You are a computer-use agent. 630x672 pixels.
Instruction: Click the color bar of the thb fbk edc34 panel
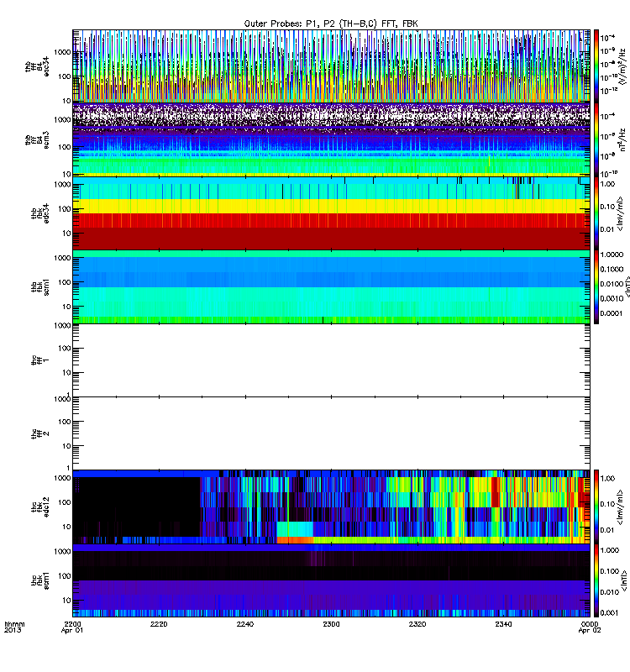(596, 213)
